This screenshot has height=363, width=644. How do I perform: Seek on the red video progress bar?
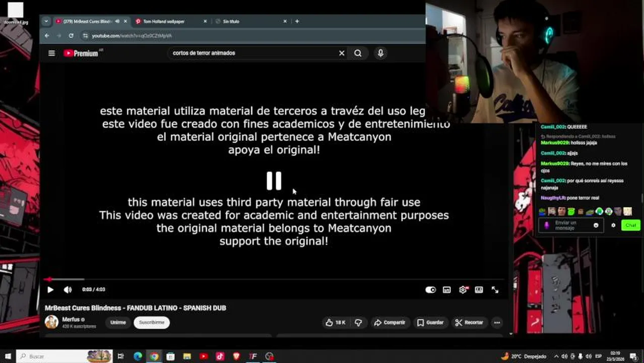(x=275, y=279)
